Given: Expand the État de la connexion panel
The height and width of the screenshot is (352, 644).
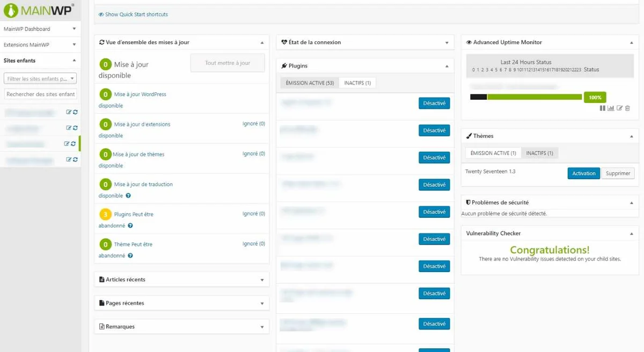Looking at the screenshot, I should tap(447, 42).
